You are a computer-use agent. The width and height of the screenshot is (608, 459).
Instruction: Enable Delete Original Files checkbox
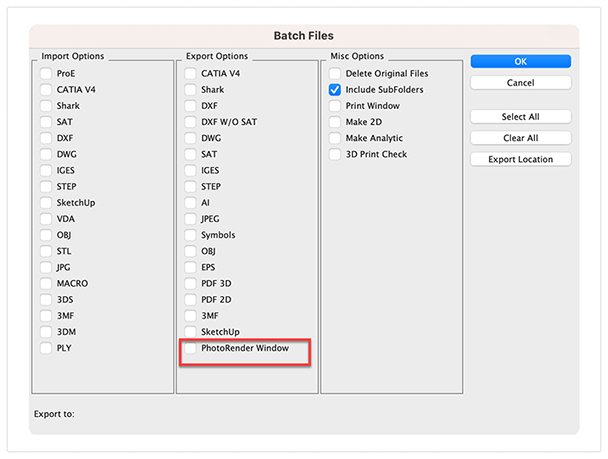[335, 73]
